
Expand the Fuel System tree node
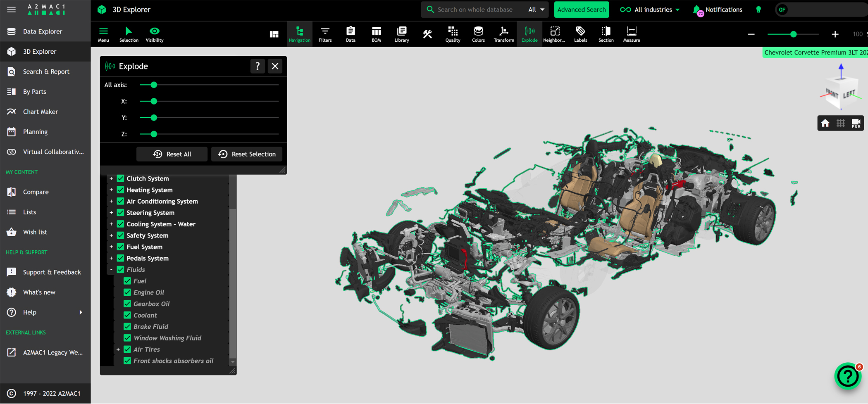111,247
